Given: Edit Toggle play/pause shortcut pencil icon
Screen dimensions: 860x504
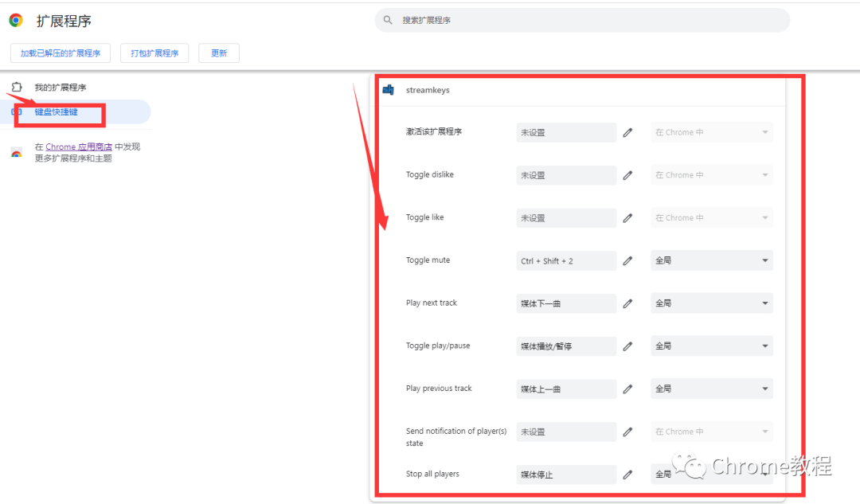Looking at the screenshot, I should tap(627, 346).
